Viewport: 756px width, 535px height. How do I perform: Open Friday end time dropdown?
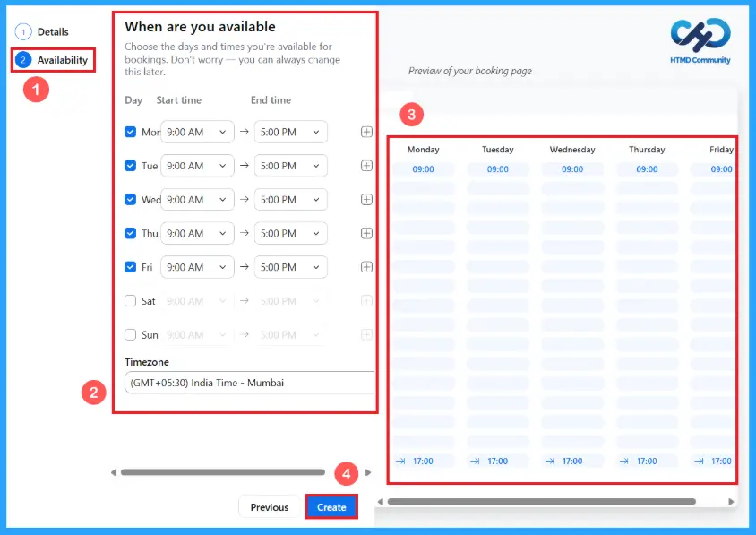[291, 267]
